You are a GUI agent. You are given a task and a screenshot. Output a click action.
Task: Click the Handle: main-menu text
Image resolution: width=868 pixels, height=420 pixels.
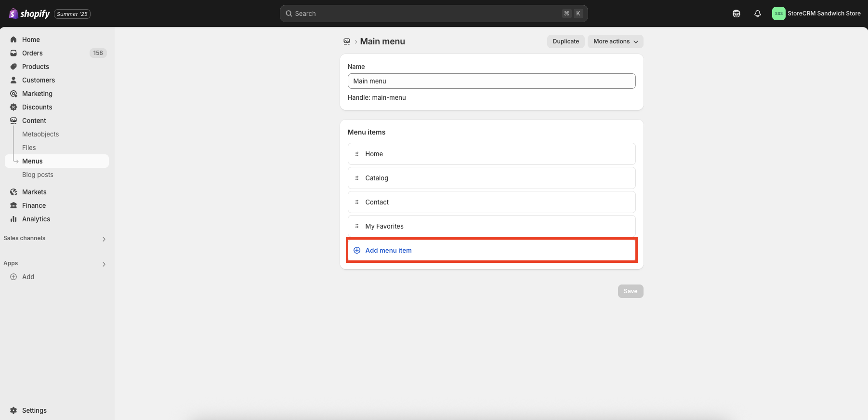pyautogui.click(x=377, y=97)
